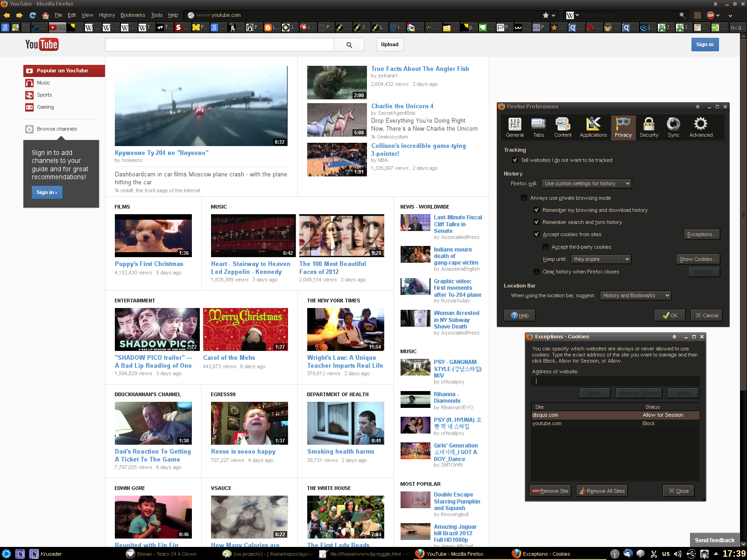Click the browser Forward arrow
Image resolution: width=747 pixels, height=560 pixels.
click(19, 15)
